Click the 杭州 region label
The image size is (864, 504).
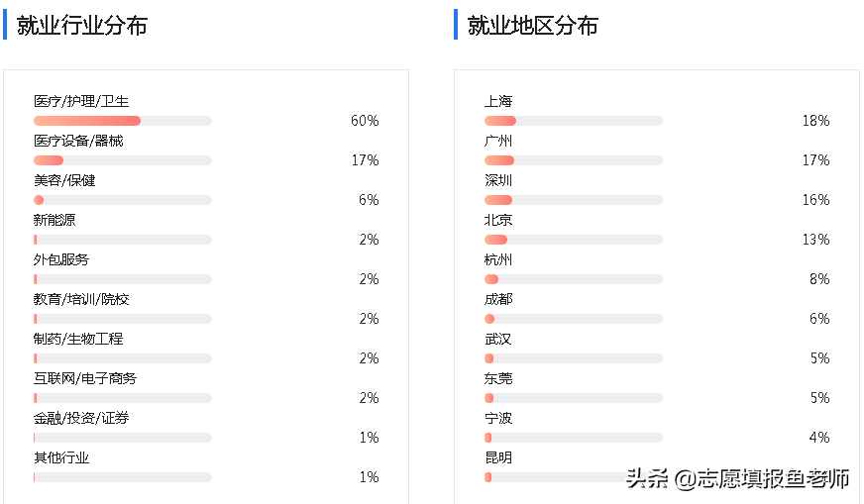pyautogui.click(x=498, y=260)
